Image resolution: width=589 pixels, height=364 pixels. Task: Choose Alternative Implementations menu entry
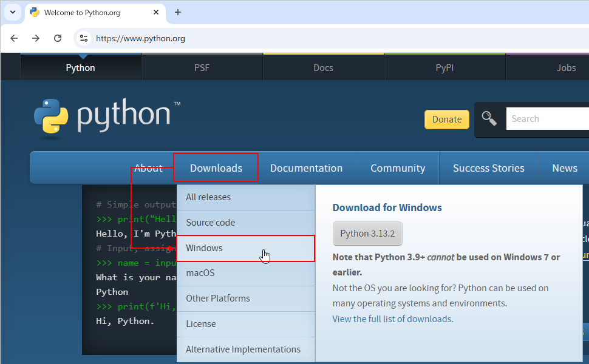(x=246, y=349)
